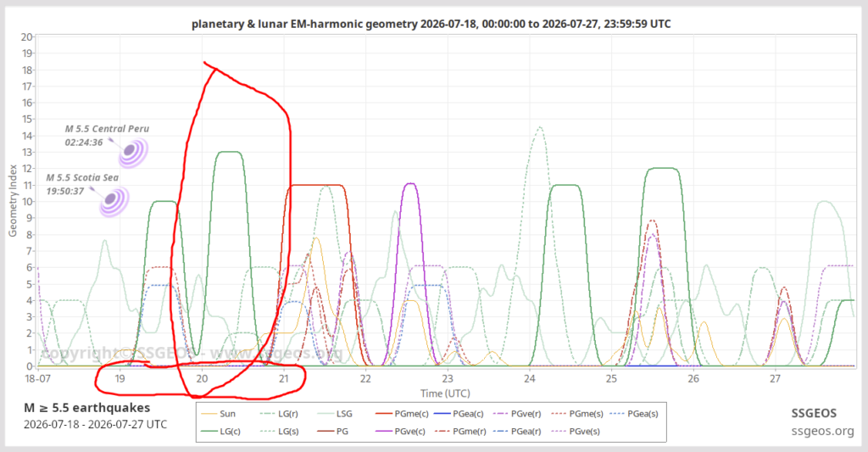This screenshot has width=868, height=452.
Task: Click the LG(c) plateau at 12 on day 25
Action: pyautogui.click(x=663, y=169)
